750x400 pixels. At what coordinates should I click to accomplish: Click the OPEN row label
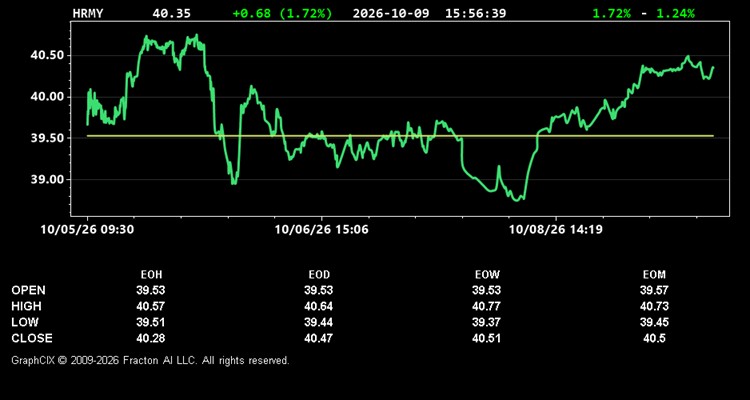[29, 290]
